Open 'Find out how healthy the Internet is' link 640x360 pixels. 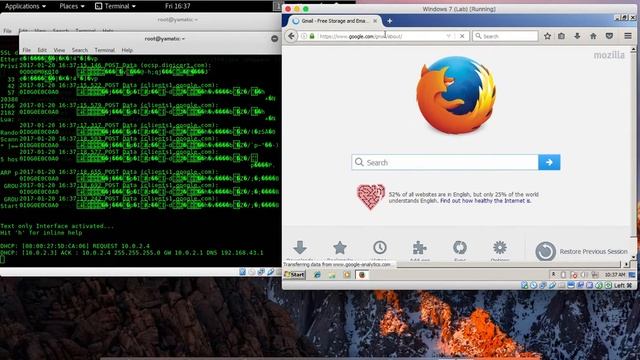(x=485, y=201)
